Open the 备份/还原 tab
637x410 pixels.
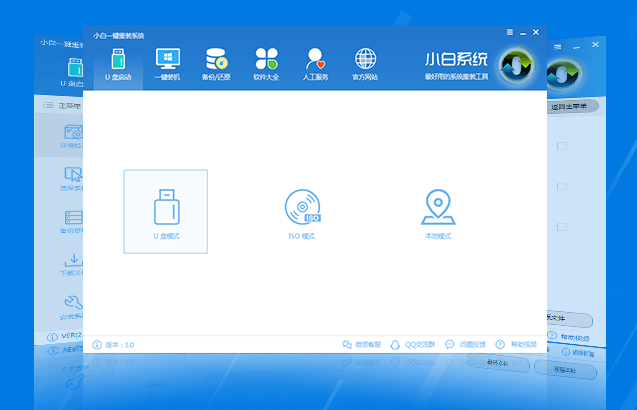click(216, 65)
